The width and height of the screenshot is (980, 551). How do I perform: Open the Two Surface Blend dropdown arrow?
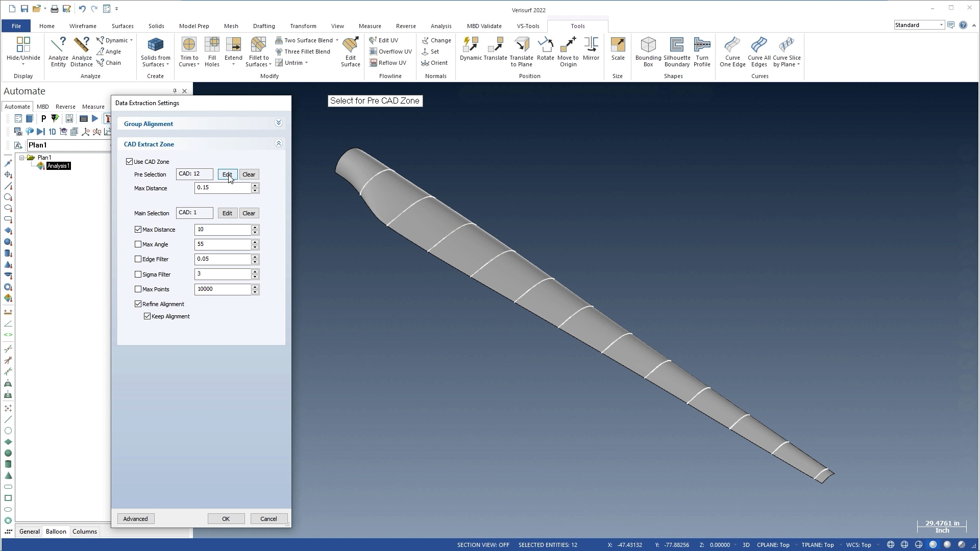[337, 40]
